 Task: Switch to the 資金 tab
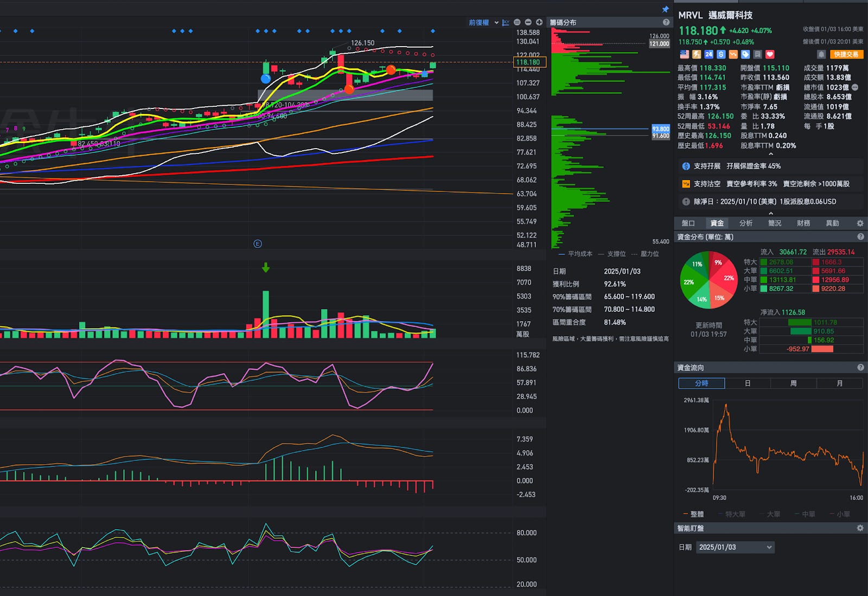[x=717, y=223]
